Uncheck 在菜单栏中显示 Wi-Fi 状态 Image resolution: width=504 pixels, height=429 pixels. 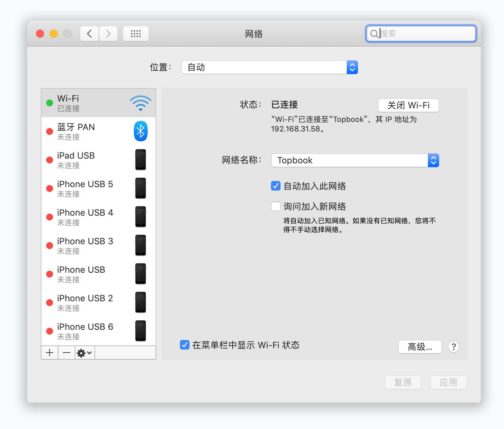(x=184, y=345)
